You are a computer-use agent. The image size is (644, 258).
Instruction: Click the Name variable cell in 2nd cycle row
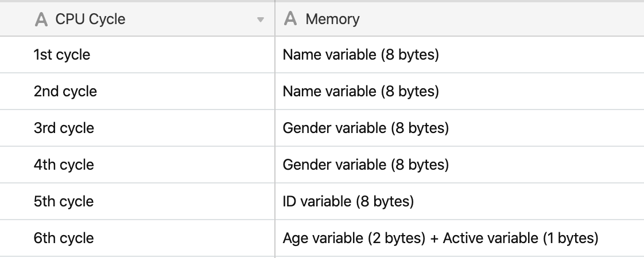[x=460, y=91]
